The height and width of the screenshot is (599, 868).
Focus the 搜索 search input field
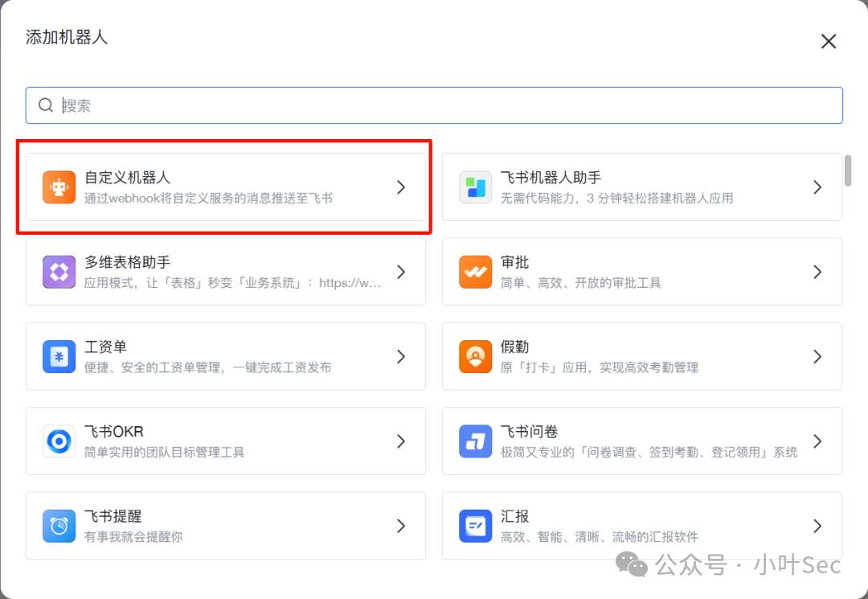click(434, 105)
